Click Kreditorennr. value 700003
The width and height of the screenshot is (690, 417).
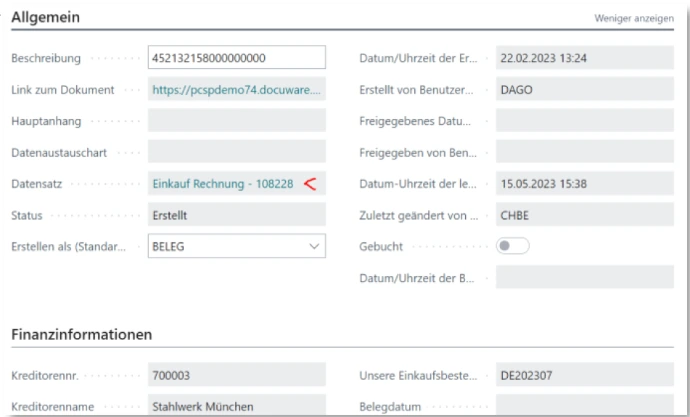point(237,375)
